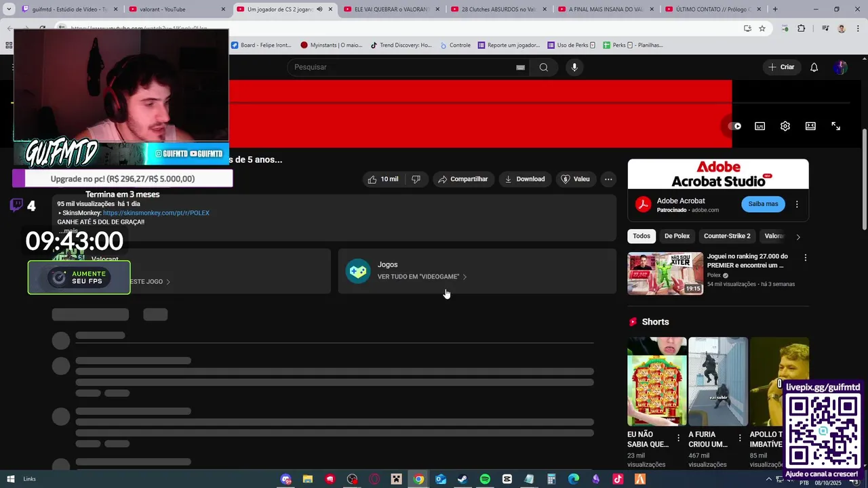Click Valeu button
The image size is (868, 488).
575,179
